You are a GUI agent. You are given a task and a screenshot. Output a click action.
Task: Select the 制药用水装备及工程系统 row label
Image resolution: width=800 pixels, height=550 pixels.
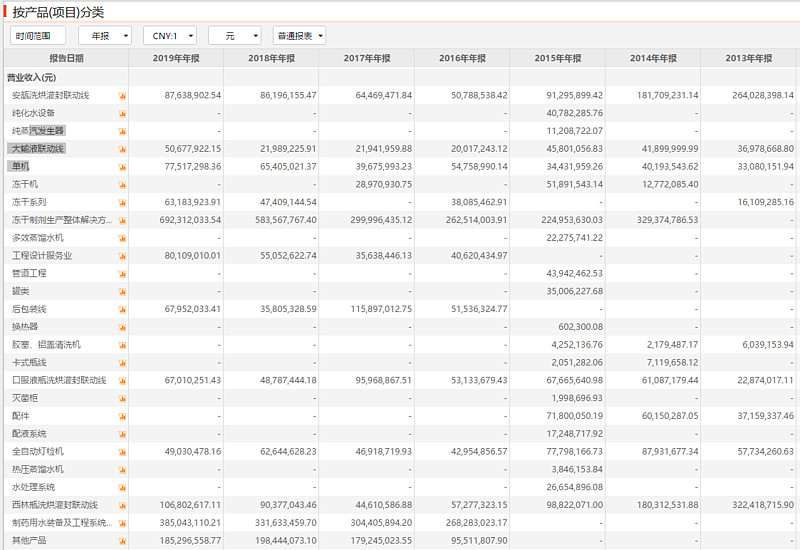click(x=60, y=523)
